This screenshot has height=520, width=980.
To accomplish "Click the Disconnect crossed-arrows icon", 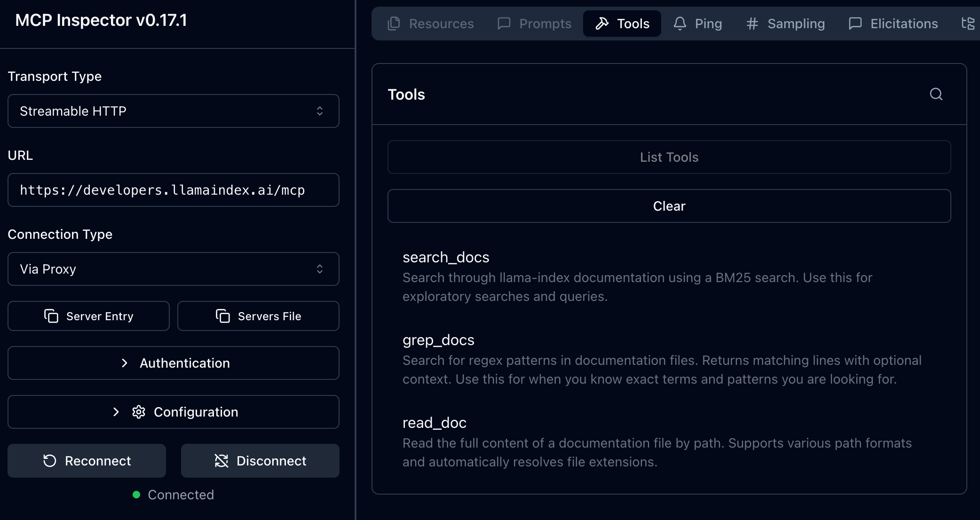I will pos(221,461).
